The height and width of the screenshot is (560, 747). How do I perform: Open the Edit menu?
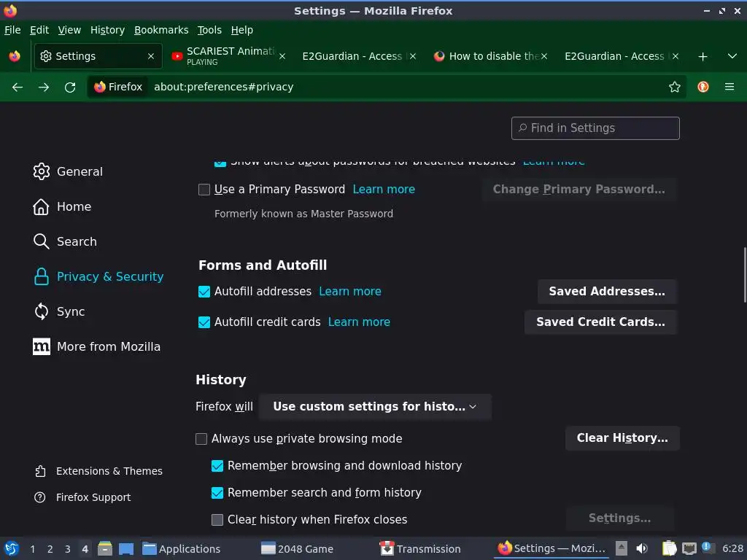pyautogui.click(x=39, y=30)
